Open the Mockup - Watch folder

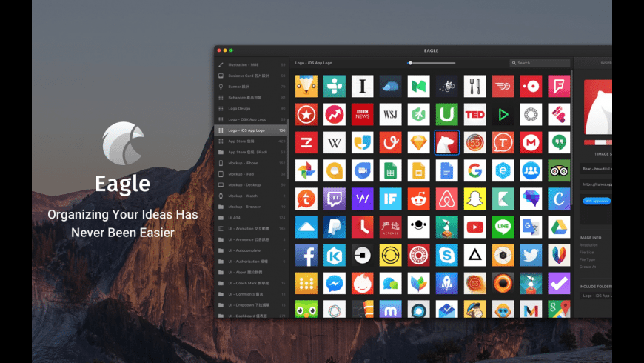coord(251,196)
